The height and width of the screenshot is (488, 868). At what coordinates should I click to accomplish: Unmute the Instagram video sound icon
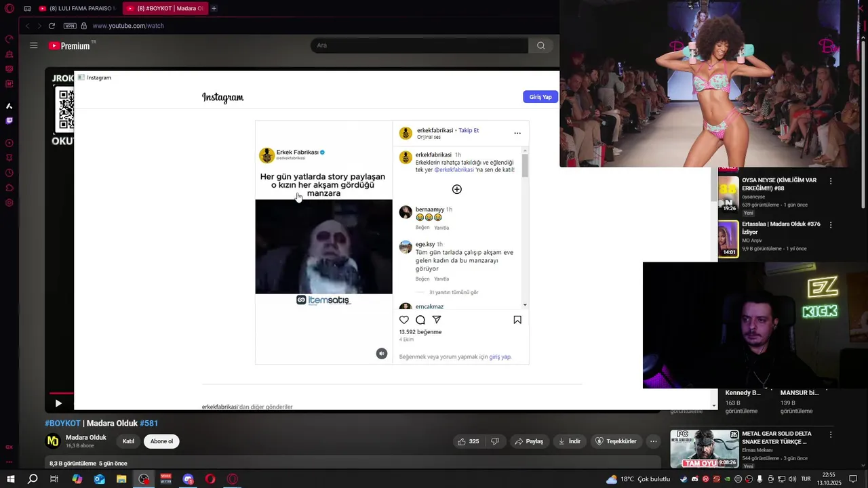(x=382, y=354)
